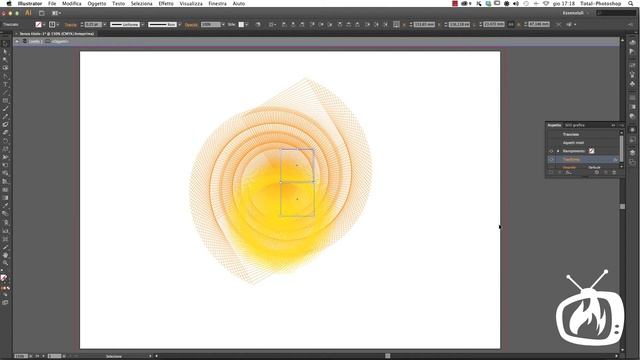Open the stroke color dropdown in the control bar

click(x=58, y=24)
